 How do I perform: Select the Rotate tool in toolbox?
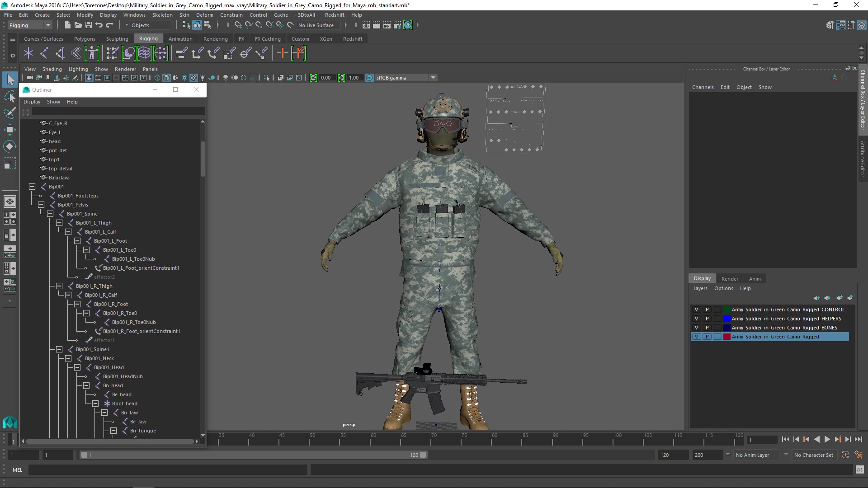pyautogui.click(x=9, y=146)
